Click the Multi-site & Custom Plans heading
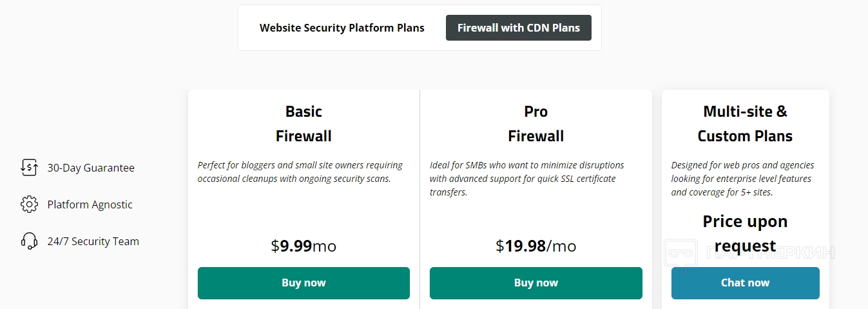Viewport: 868px width, 309px height. click(x=746, y=124)
